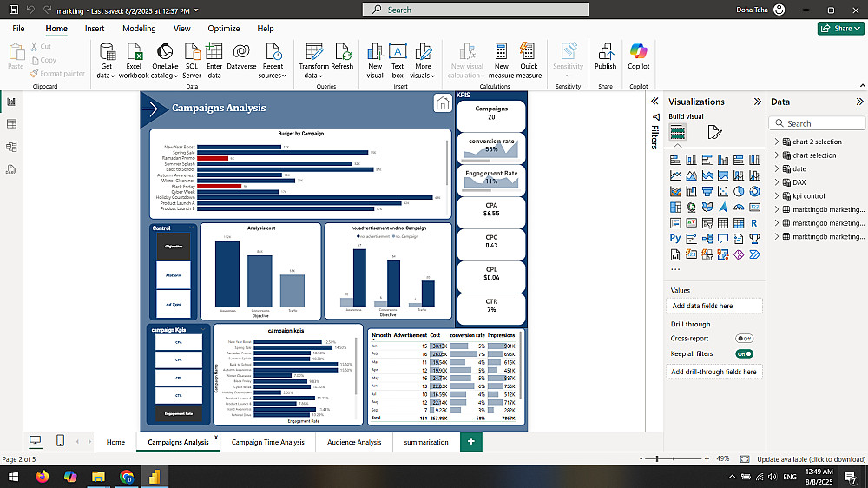Screen dimensions: 868x488
Task: Click the Share button
Action: coord(840,29)
